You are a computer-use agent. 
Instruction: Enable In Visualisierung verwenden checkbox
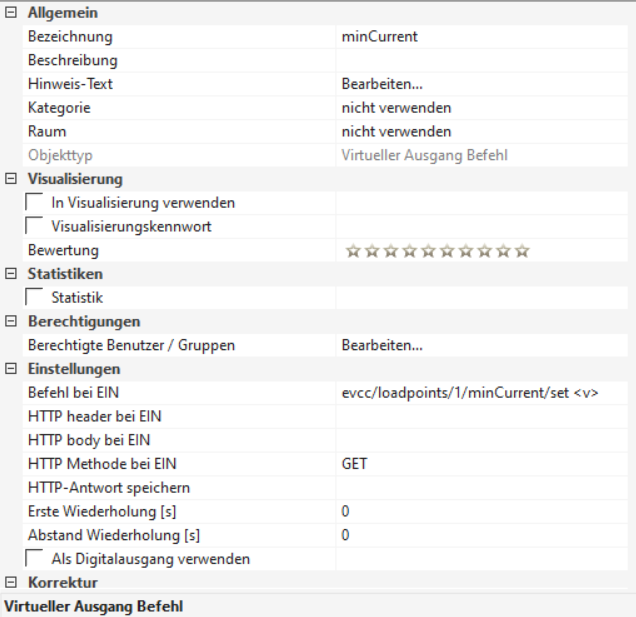[34, 202]
